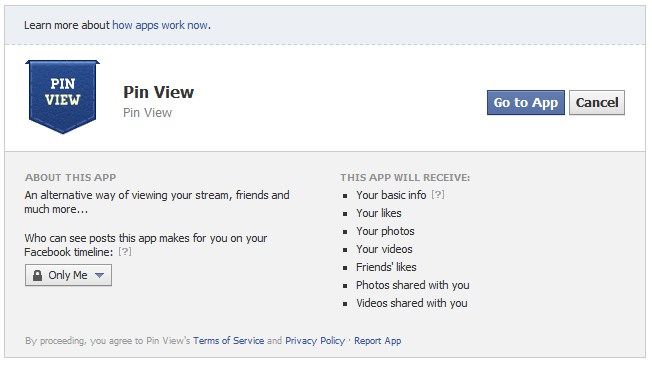The width and height of the screenshot is (652, 366).
Task: Click 'Friends' likes' permission item
Action: (386, 267)
